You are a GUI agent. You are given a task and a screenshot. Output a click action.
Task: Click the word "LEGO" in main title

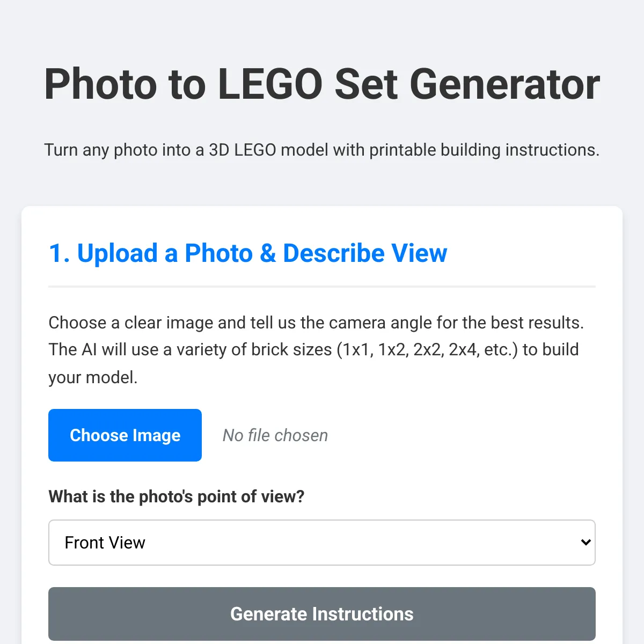click(270, 84)
